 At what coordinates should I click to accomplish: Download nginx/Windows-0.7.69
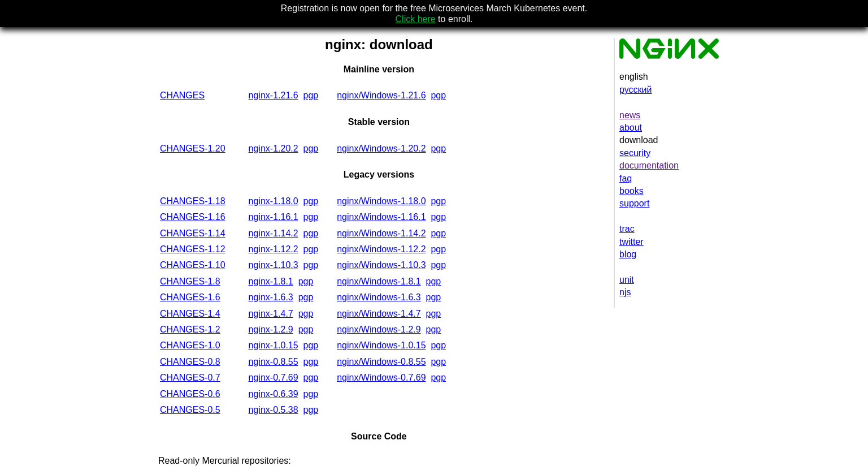[381, 378]
